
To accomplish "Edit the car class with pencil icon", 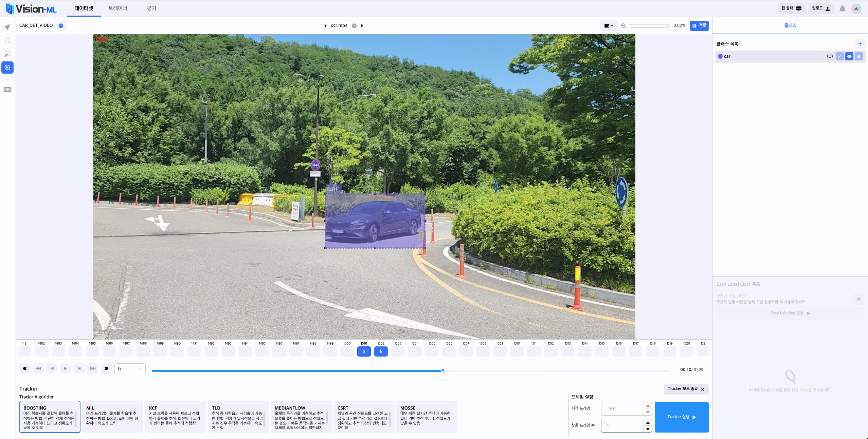I will 840,56.
